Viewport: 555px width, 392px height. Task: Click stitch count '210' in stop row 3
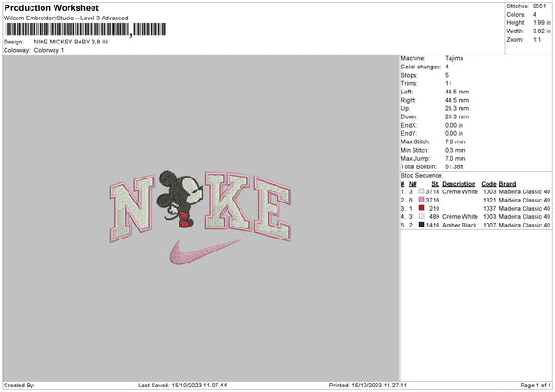pyautogui.click(x=435, y=208)
